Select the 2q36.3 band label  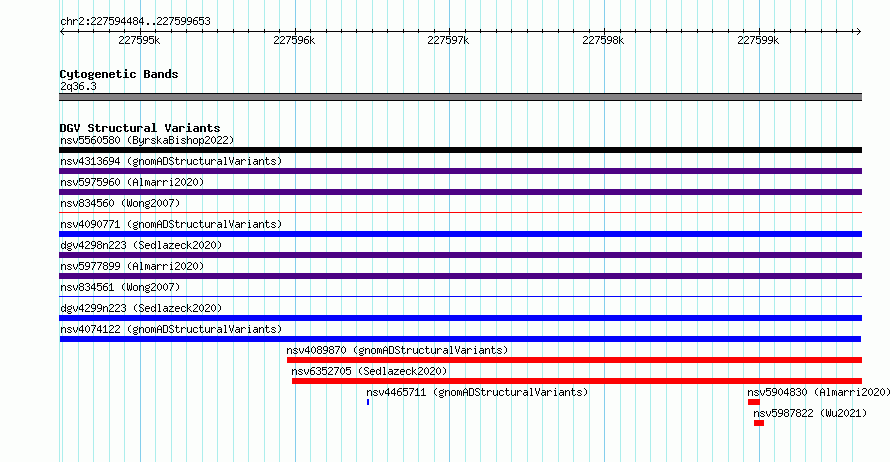[x=78, y=86]
